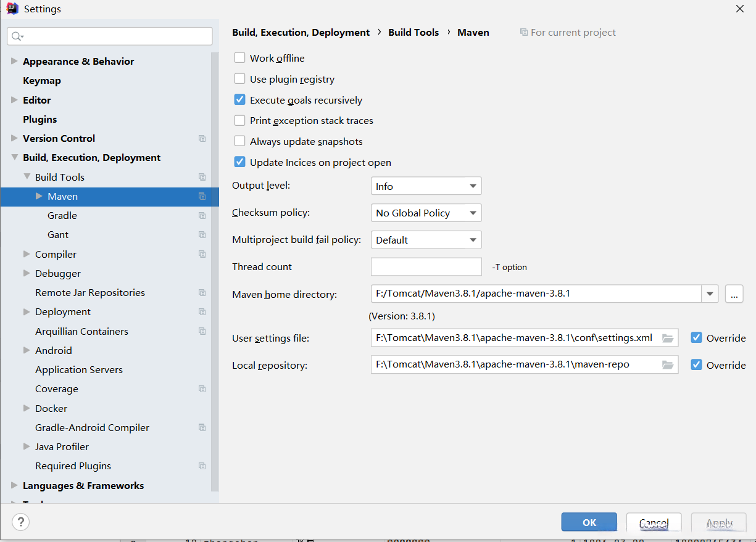Click the help question mark icon
Image resolution: width=756 pixels, height=542 pixels.
click(x=20, y=522)
